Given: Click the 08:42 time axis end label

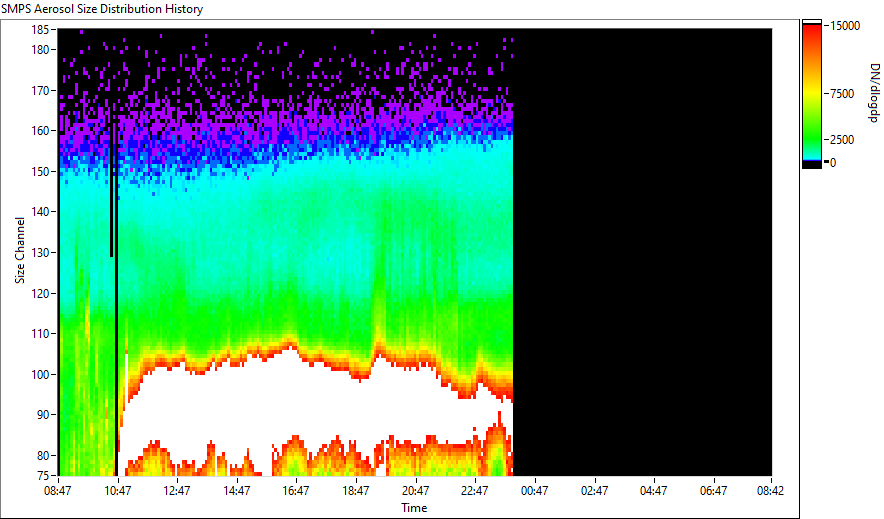Looking at the screenshot, I should pos(770,491).
